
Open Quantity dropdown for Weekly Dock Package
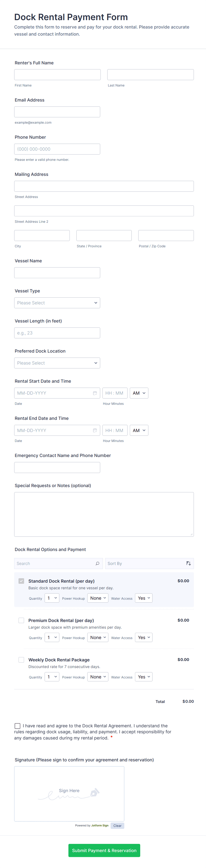(52, 677)
